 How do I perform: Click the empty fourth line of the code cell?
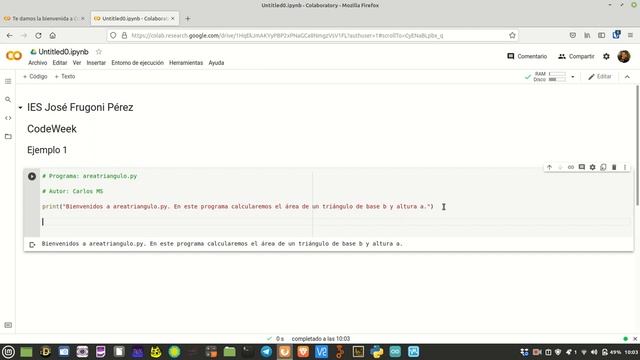click(x=335, y=222)
